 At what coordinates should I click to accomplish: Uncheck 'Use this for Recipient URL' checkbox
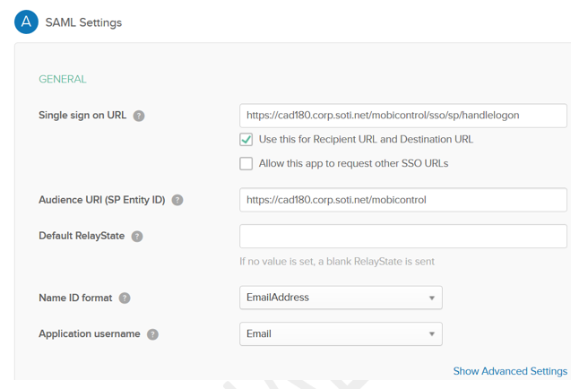point(246,140)
